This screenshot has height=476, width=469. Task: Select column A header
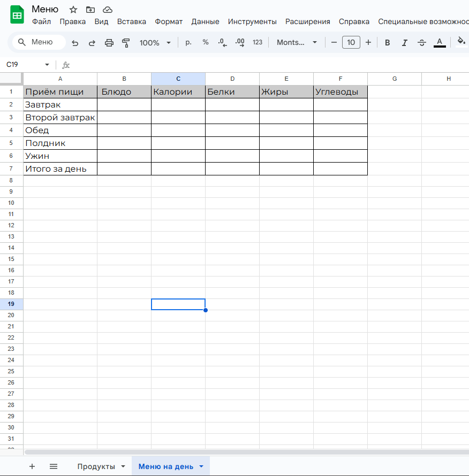(x=60, y=79)
